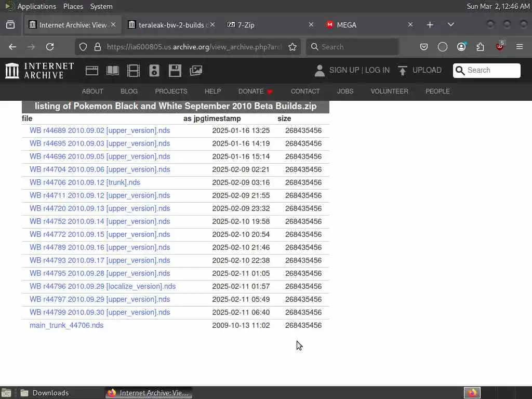Reload the current page
This screenshot has width=532, height=399.
[50, 47]
